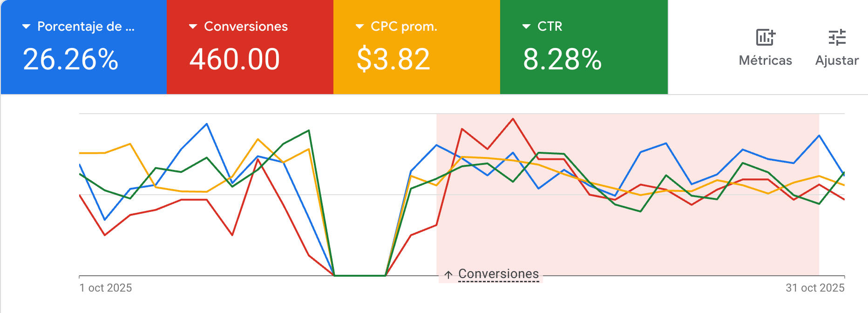
Task: Click the 1 oct 2025 axis label
Action: pos(106,288)
